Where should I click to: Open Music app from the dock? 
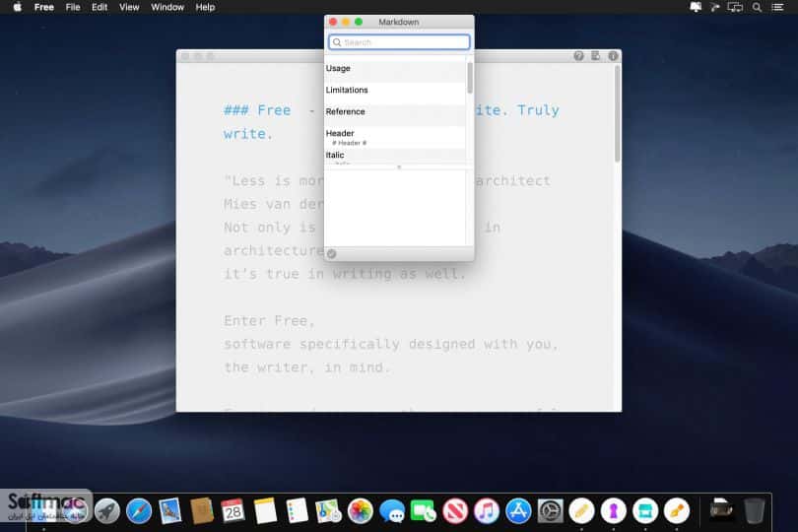tap(487, 511)
